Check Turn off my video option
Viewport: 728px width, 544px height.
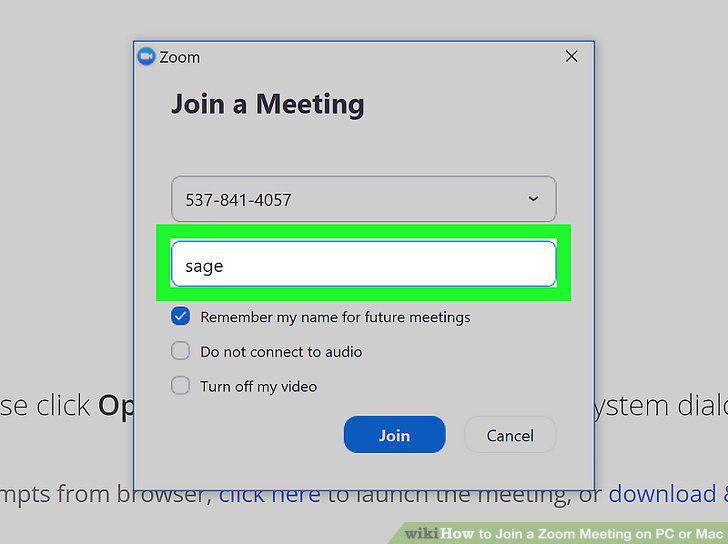pyautogui.click(x=180, y=385)
